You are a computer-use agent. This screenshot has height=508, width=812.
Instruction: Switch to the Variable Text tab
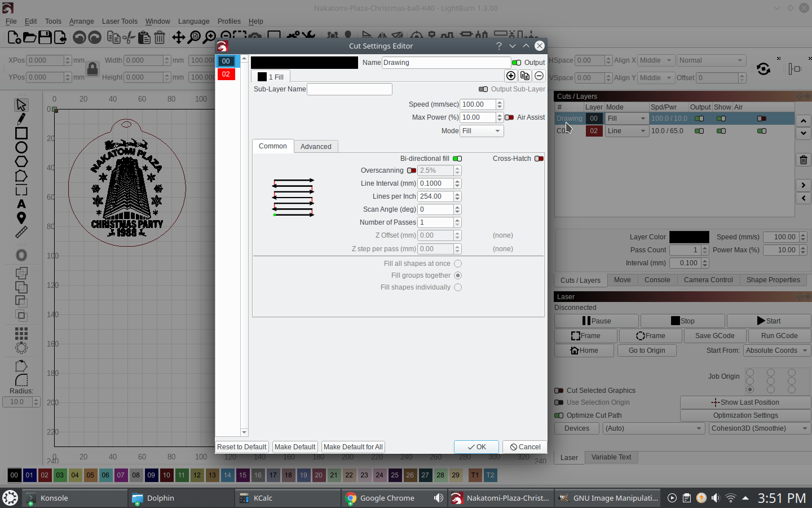pyautogui.click(x=611, y=457)
